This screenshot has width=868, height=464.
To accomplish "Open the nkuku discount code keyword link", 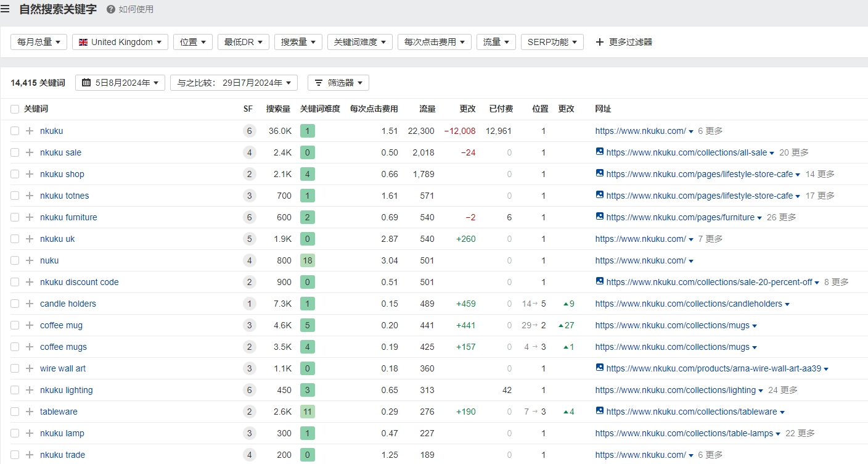I will [80, 282].
